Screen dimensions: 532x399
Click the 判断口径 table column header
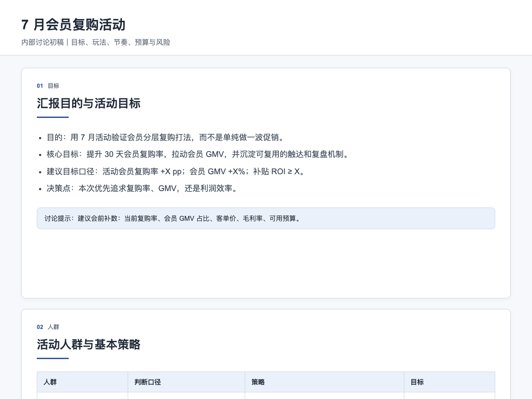point(187,382)
